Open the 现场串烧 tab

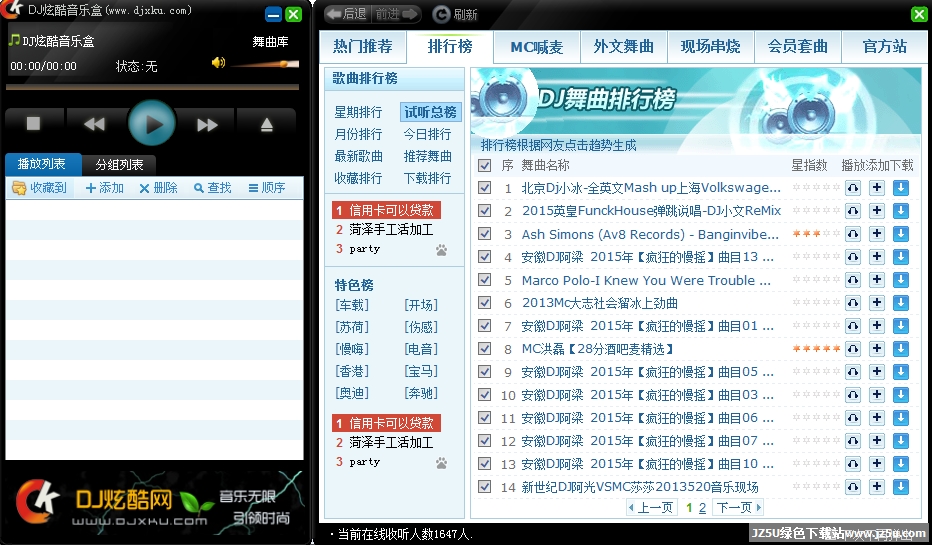(x=710, y=46)
